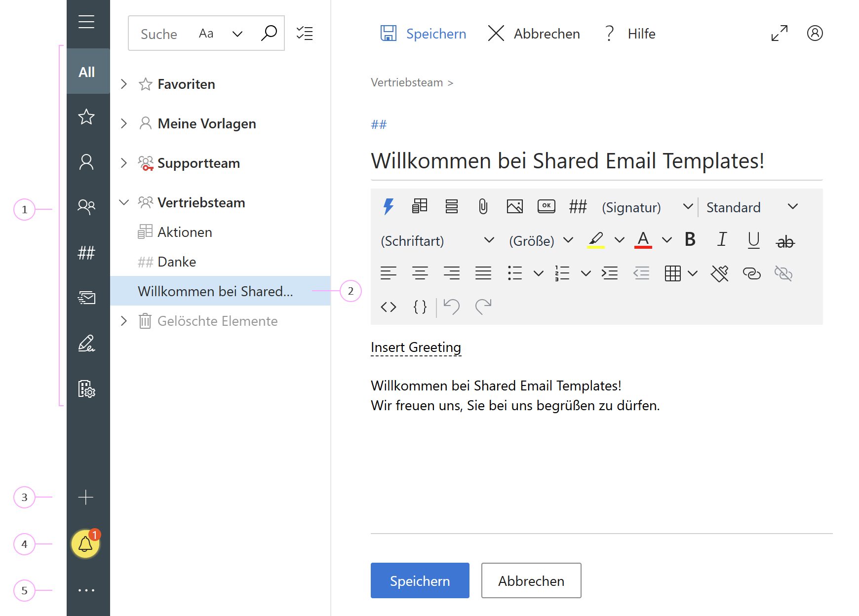The image size is (859, 616).
Task: Insert macro with the lightning bolt icon
Action: pos(389,206)
